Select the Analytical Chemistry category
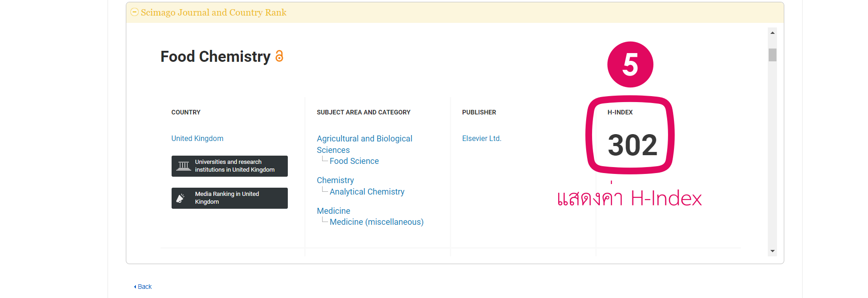Screen dimensions: 868x298 tap(367, 192)
